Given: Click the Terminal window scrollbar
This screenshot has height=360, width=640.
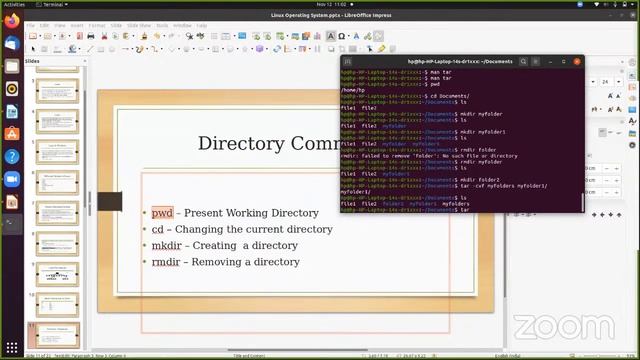Looking at the screenshot, I should click(x=582, y=201).
